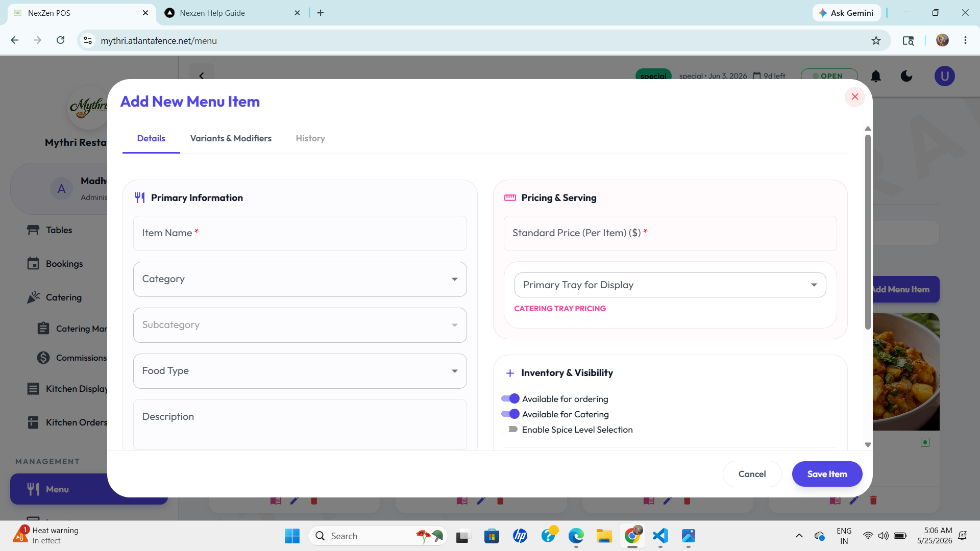Open the Subcategory dropdown

coord(300,325)
